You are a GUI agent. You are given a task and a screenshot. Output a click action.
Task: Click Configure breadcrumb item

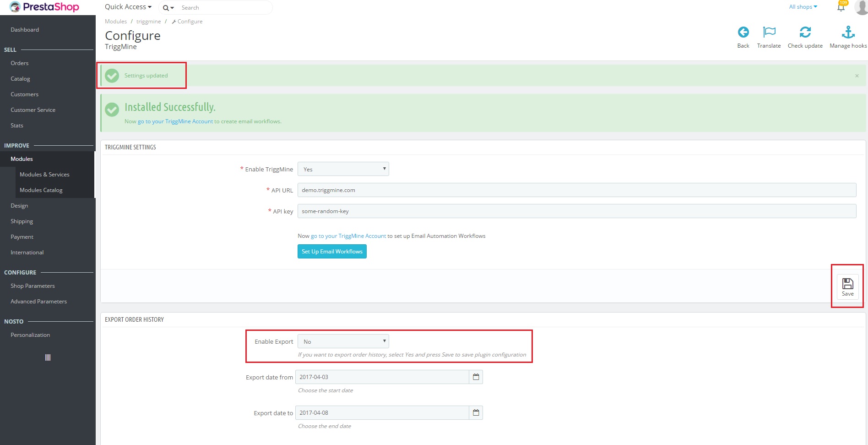[x=187, y=22]
